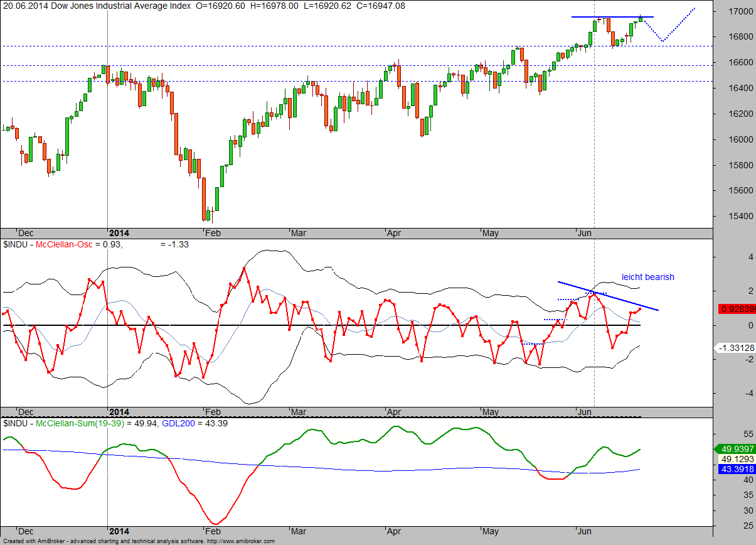Click the McClellan-Sum(19-39) = 49.94 label
The image size is (756, 545).
(96, 424)
